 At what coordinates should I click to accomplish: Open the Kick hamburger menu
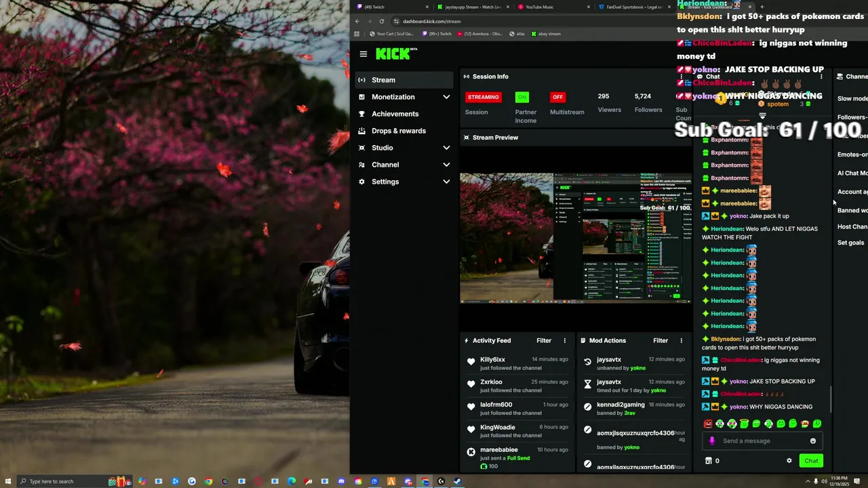363,54
